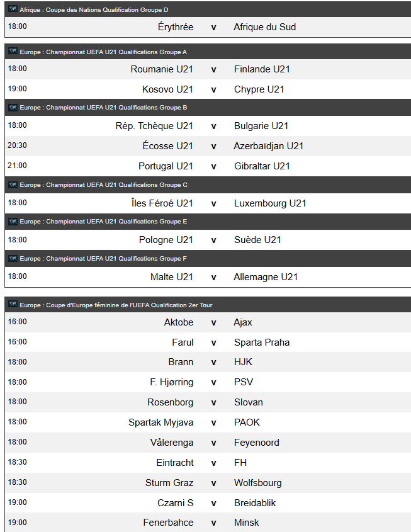The width and height of the screenshot is (411, 532).
Task: Click the map icon beside U21 Groupe C
Action: click(13, 184)
